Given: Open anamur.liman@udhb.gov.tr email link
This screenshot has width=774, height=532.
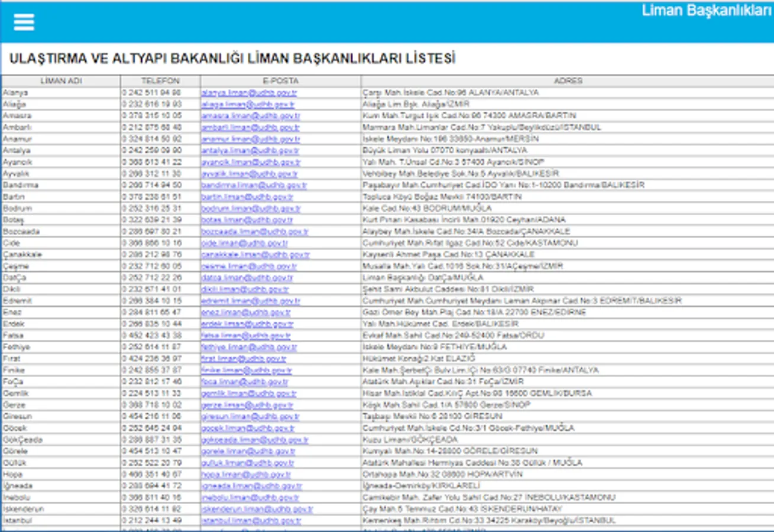Looking at the screenshot, I should [251, 139].
